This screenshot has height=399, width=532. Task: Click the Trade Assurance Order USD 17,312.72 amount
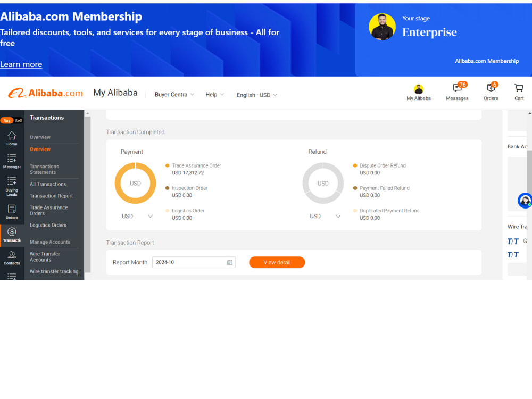click(188, 173)
